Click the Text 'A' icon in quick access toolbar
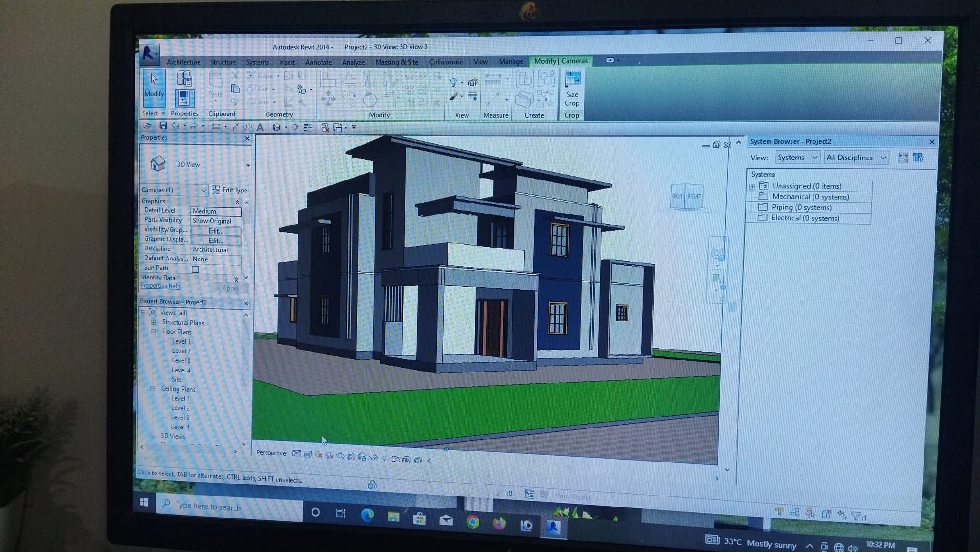 [260, 127]
